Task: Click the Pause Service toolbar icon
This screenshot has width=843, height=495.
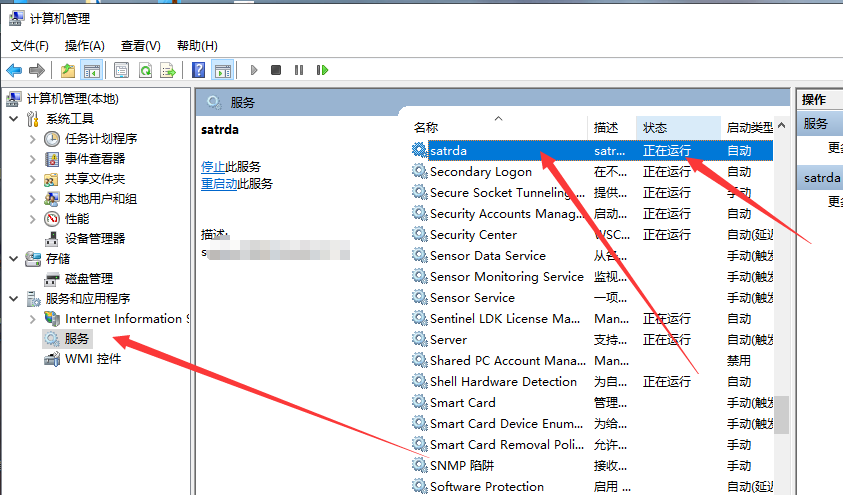Action: pyautogui.click(x=299, y=70)
